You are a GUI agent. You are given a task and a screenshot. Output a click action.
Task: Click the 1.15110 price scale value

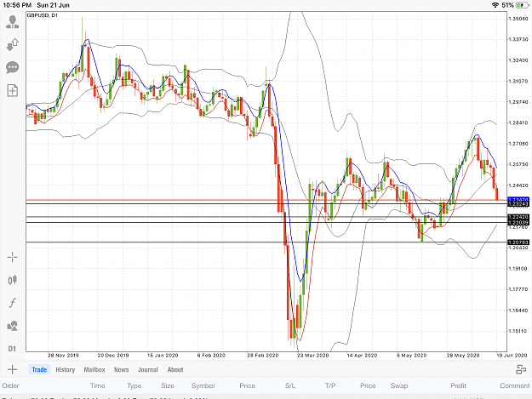tap(518, 331)
